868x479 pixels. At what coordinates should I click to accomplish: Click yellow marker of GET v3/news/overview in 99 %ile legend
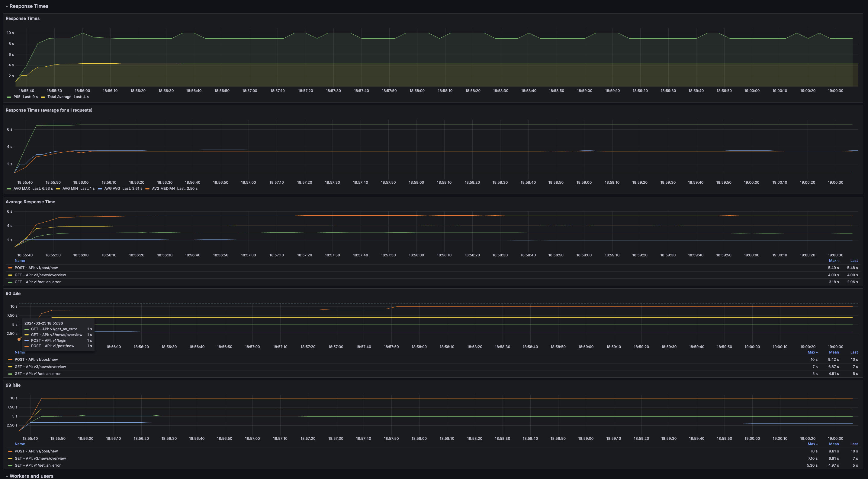[x=10, y=458]
